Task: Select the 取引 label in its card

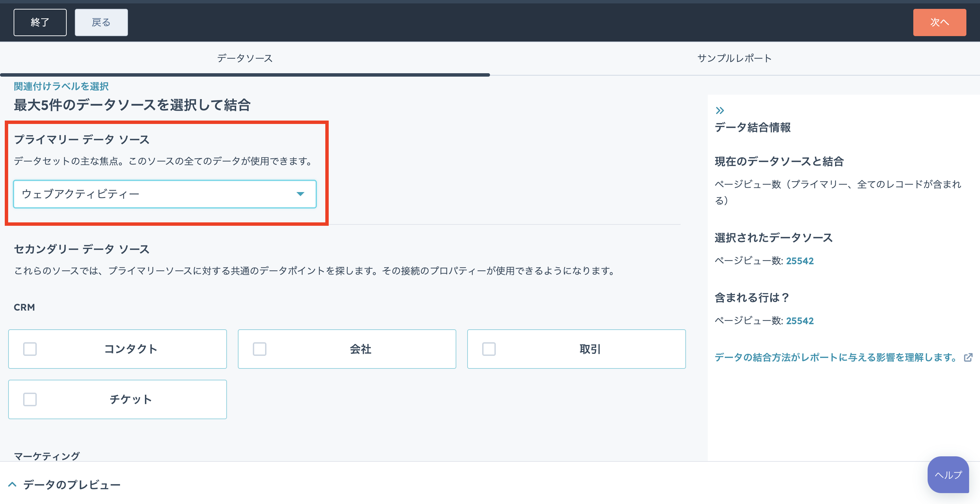Action: point(590,349)
